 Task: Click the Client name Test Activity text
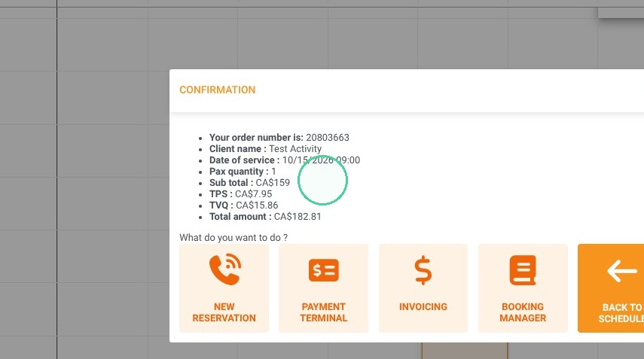click(x=265, y=148)
